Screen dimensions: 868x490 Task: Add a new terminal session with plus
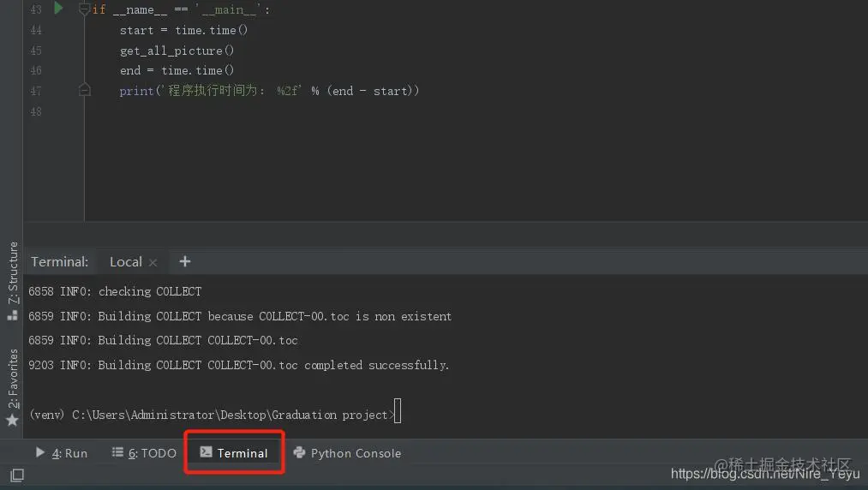(185, 261)
